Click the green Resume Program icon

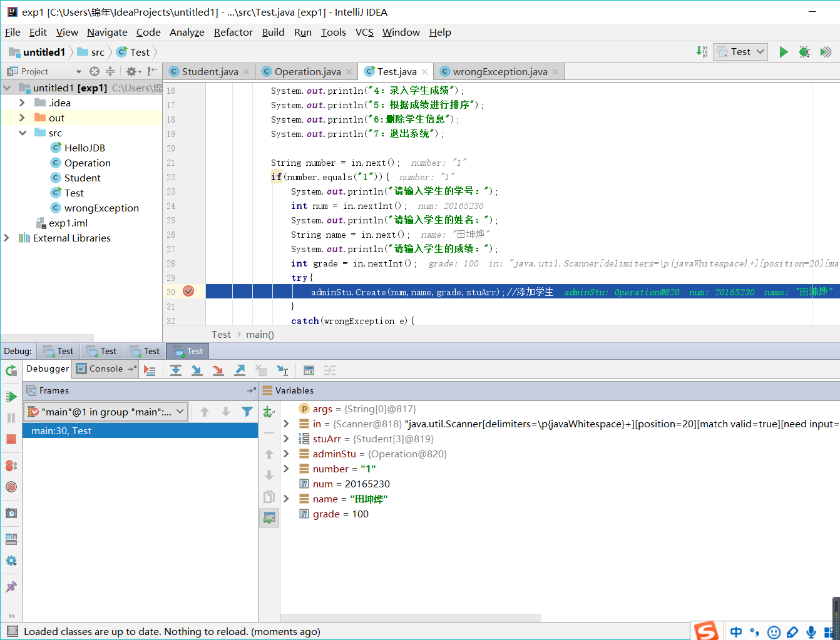11,397
